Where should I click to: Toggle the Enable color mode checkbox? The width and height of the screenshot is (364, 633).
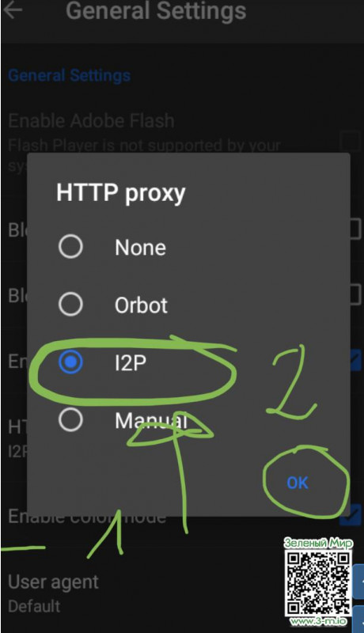click(351, 515)
